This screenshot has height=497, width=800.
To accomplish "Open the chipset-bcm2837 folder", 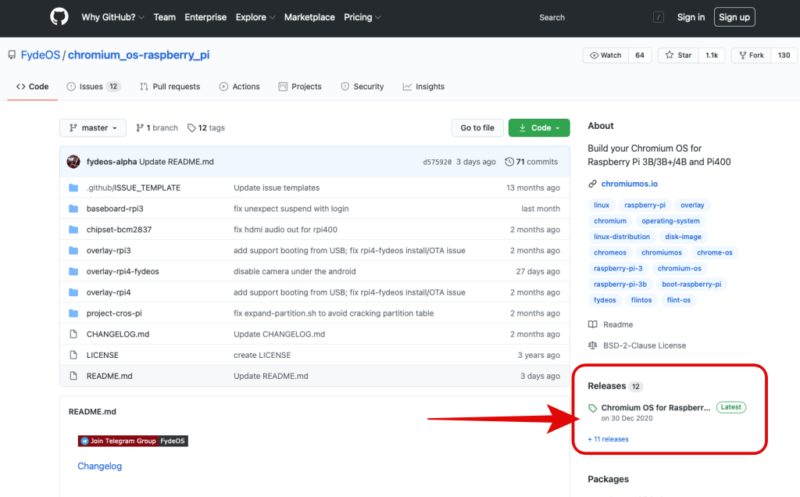I will [119, 230].
